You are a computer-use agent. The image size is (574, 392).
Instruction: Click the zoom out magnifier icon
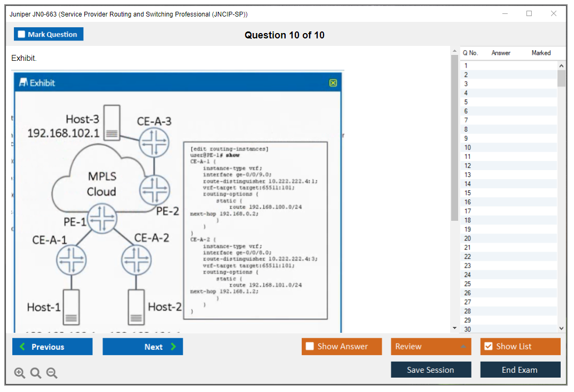[x=52, y=373]
